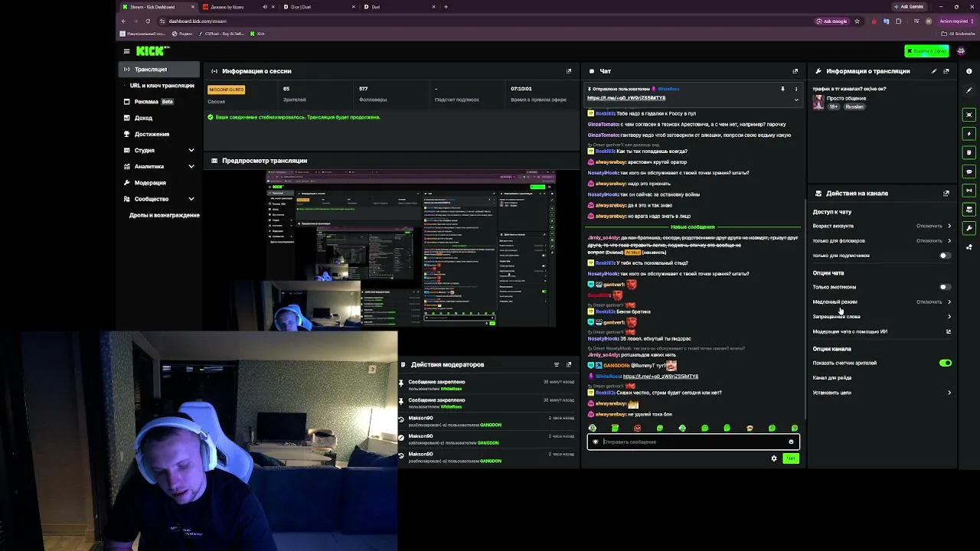Open pinned message three-dot options
Viewport: 980px width, 551px height.
795,89
